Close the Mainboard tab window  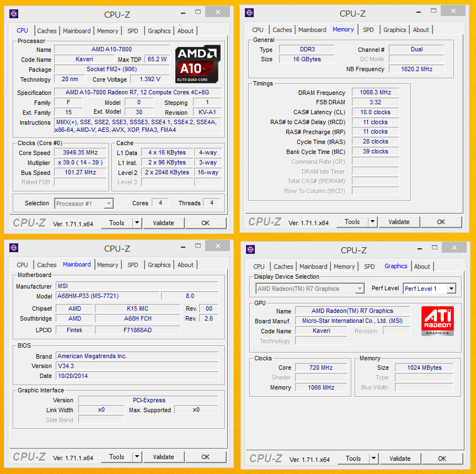(218, 246)
